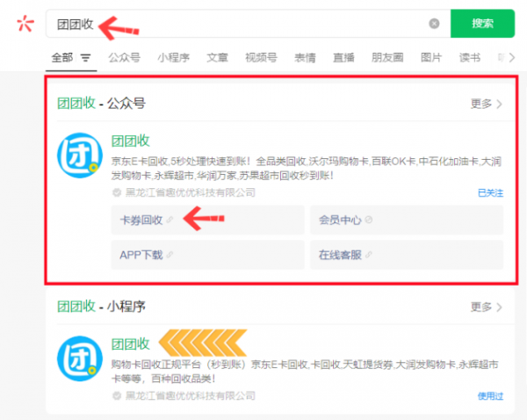The image size is (527, 420).
Task: Click the verified badge in the 小程序 result
Action: point(117,395)
